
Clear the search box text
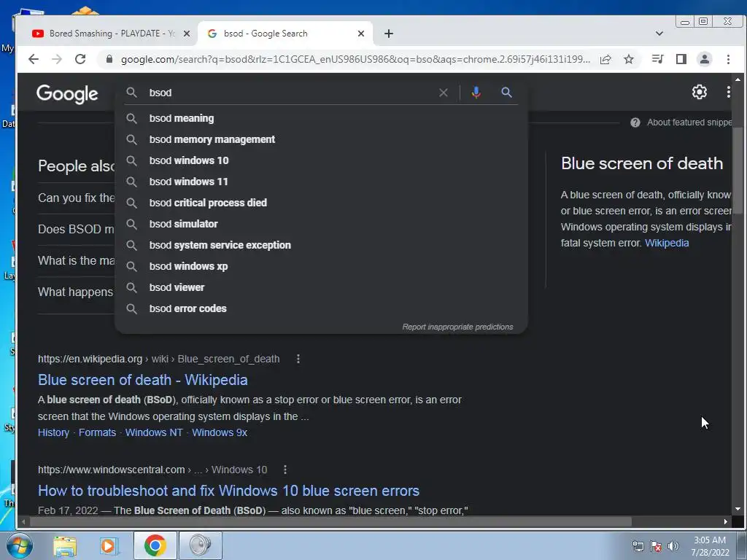coord(443,93)
